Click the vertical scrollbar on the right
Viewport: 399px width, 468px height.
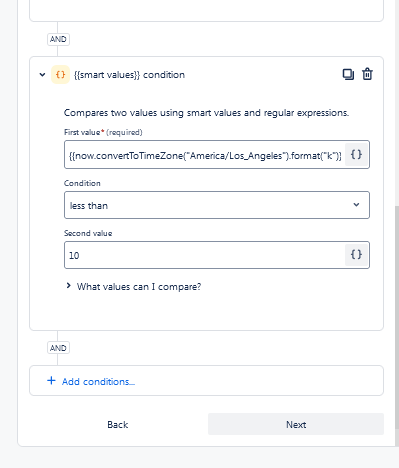pyautogui.click(x=397, y=325)
